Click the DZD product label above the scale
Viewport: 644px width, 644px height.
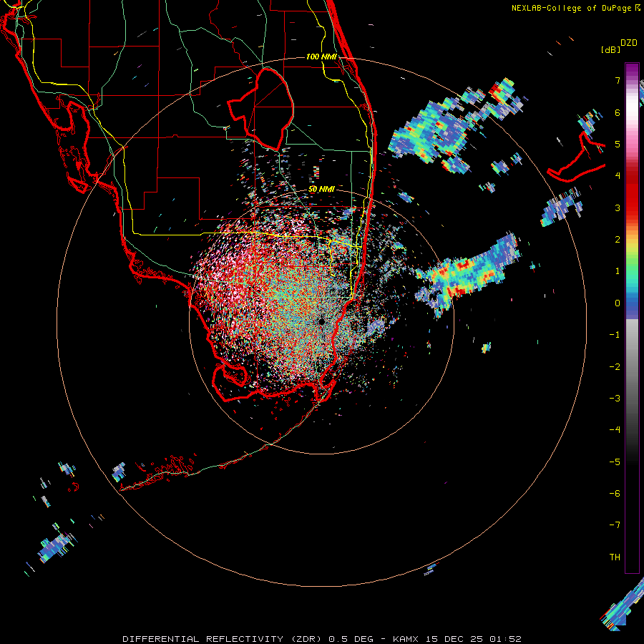(629, 43)
